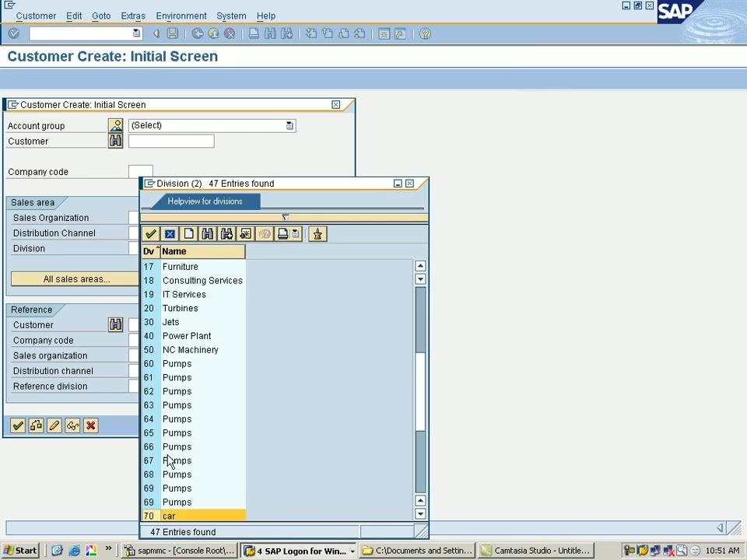Click the Division list vertical scrollbar
Image resolution: width=747 pixels, height=560 pixels.
pyautogui.click(x=420, y=390)
